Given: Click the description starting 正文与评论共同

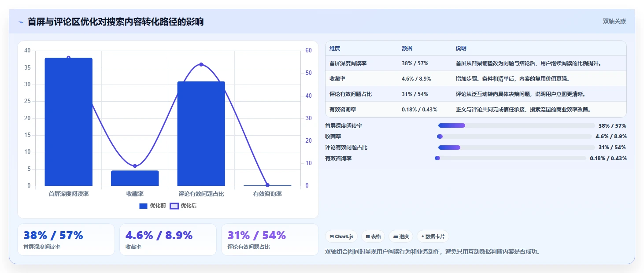Looking at the screenshot, I should tap(523, 110).
